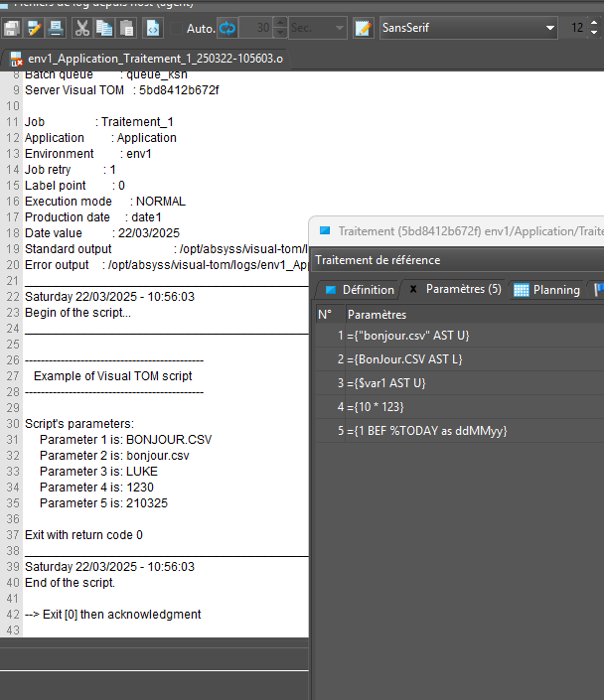604x700 pixels.
Task: Open the Sec. time unit dropdown
Action: [x=318, y=28]
